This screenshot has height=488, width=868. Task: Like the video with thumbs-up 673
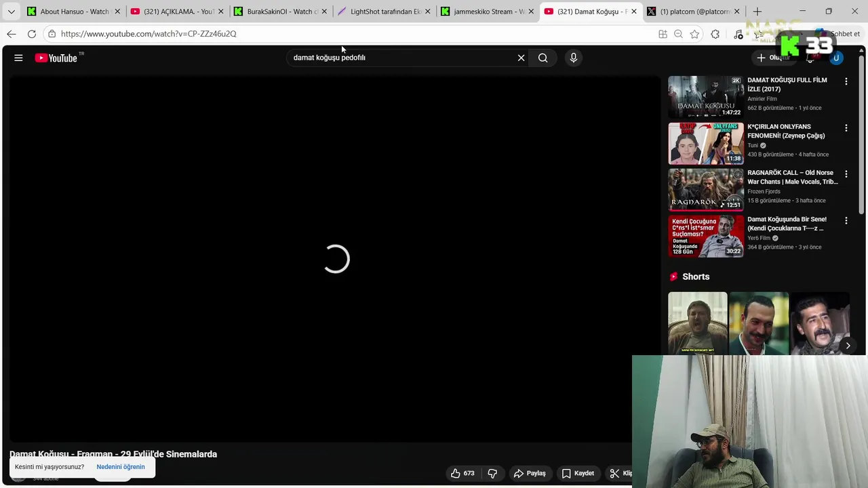462,473
